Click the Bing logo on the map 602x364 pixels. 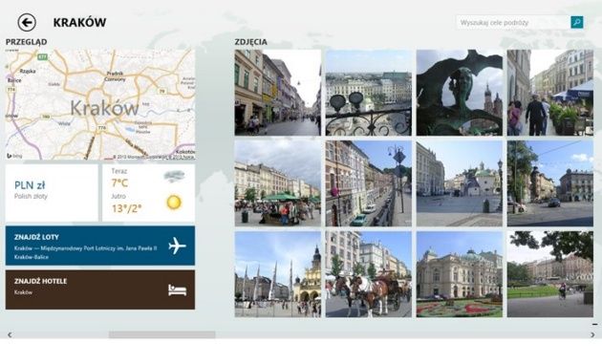point(14,156)
